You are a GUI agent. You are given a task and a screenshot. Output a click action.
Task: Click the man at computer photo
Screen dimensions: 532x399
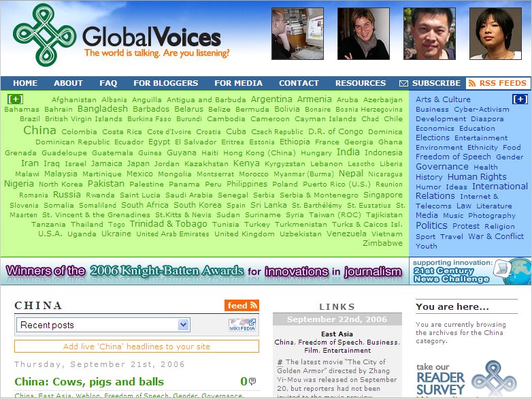(297, 33)
